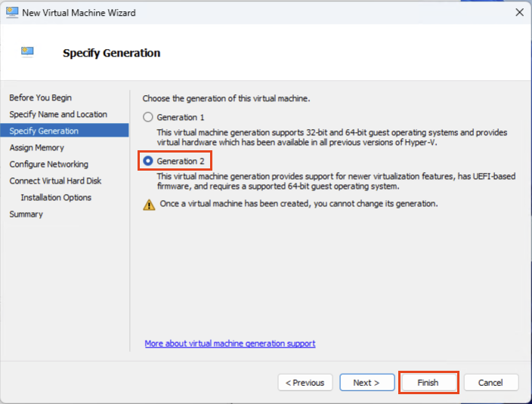This screenshot has width=532, height=404.
Task: Click the Generation 1 description mentioning 32-bit support
Action: pyautogui.click(x=332, y=137)
